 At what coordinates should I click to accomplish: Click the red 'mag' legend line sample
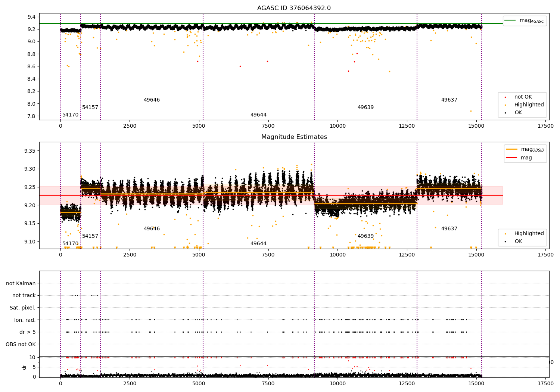[511, 158]
